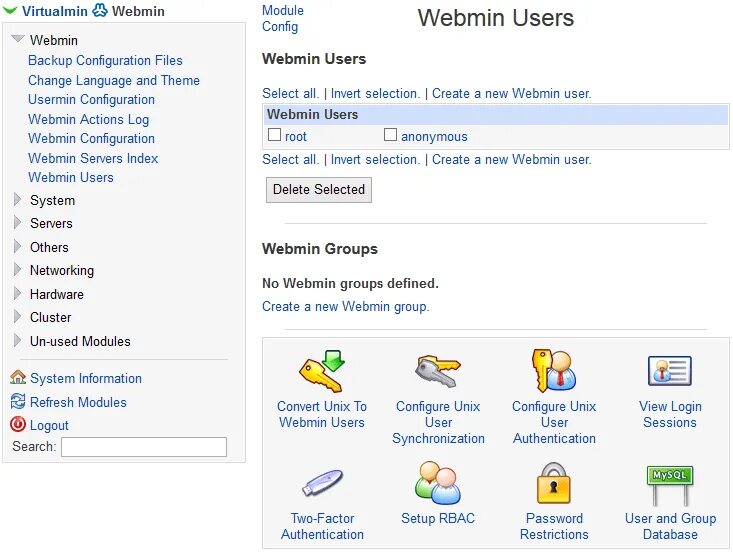Click the Webmin logo icon in header
The height and width of the screenshot is (553, 733).
pyautogui.click(x=100, y=10)
